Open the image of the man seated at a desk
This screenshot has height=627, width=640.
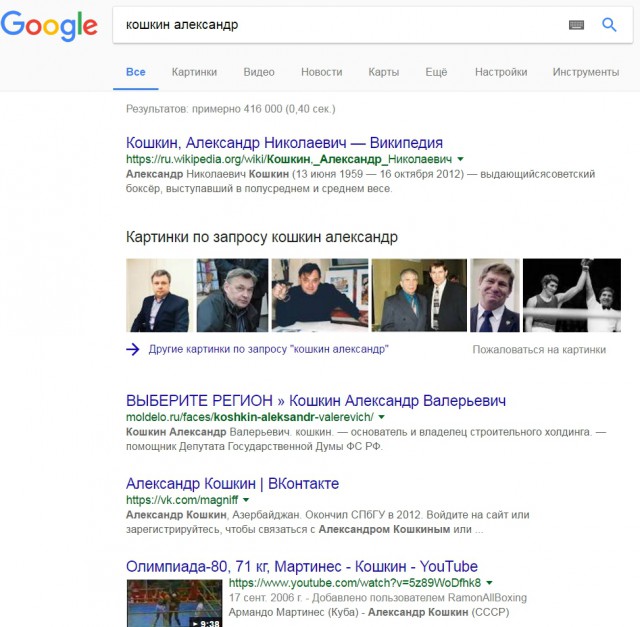pyautogui.click(x=320, y=295)
